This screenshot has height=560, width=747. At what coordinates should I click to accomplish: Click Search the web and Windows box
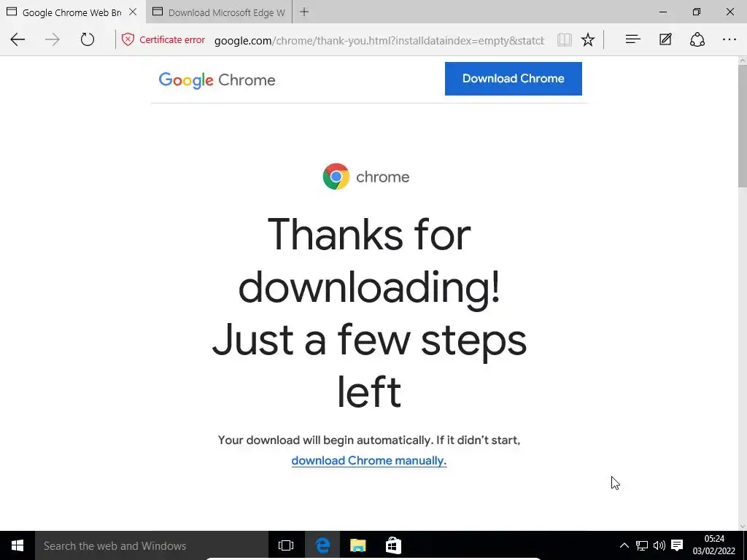pos(152,545)
